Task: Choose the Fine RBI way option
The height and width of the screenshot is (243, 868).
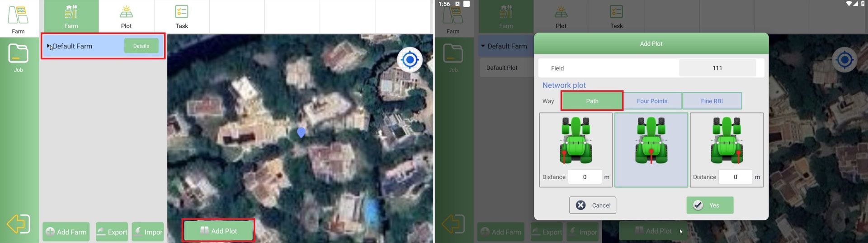Action: tap(712, 101)
